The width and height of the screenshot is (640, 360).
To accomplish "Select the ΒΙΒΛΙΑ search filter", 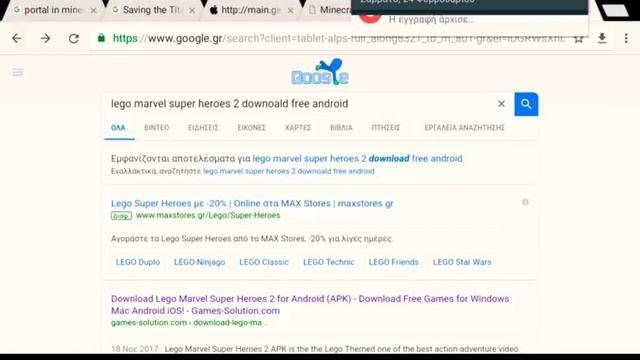I will 341,128.
